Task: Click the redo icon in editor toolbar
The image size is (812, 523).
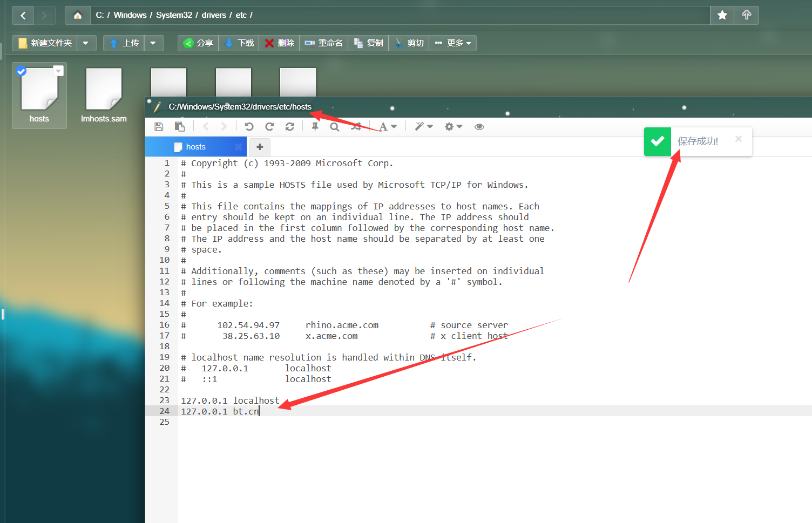Action: pyautogui.click(x=269, y=126)
